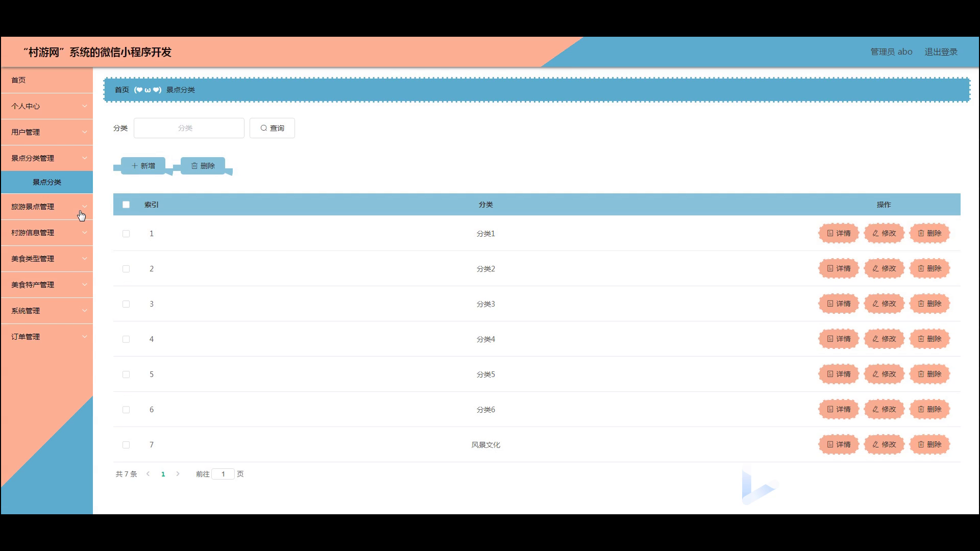This screenshot has height=551, width=980.
Task: Focus the 前往 page number input
Action: [x=223, y=474]
